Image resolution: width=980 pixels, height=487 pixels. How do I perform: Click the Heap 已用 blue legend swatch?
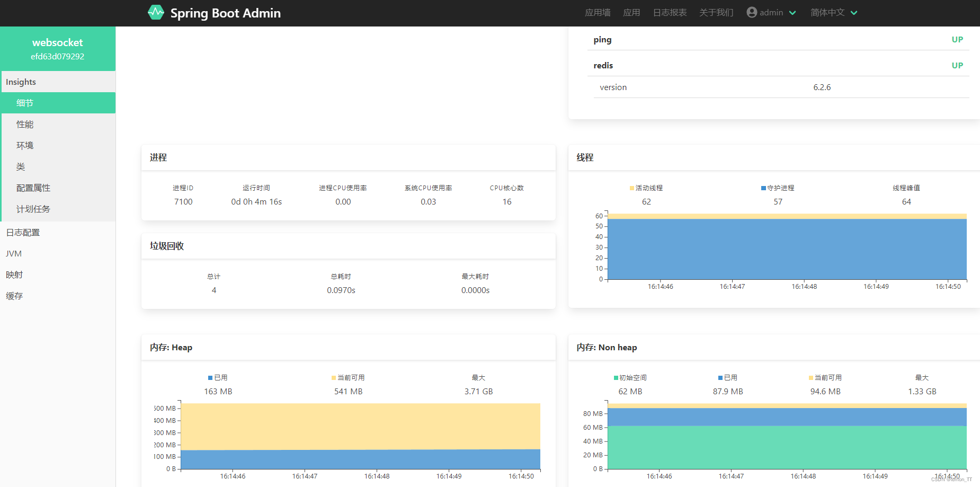(x=210, y=378)
